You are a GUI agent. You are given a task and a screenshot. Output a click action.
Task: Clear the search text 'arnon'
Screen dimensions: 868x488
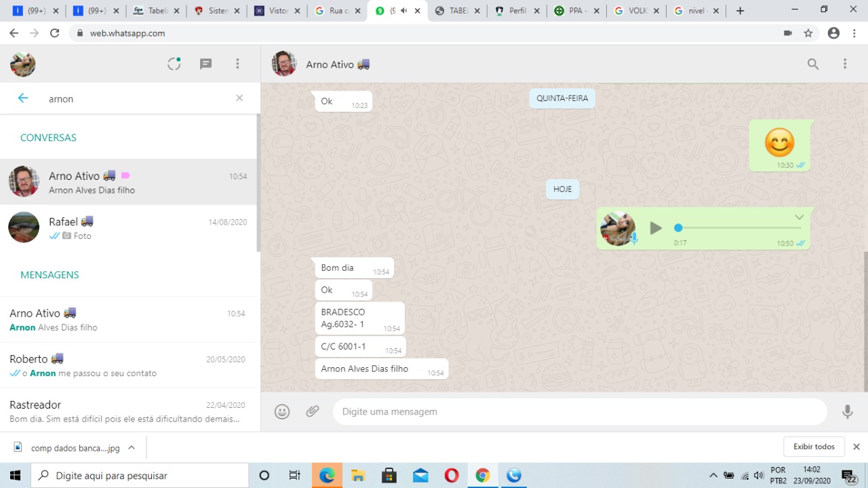239,98
